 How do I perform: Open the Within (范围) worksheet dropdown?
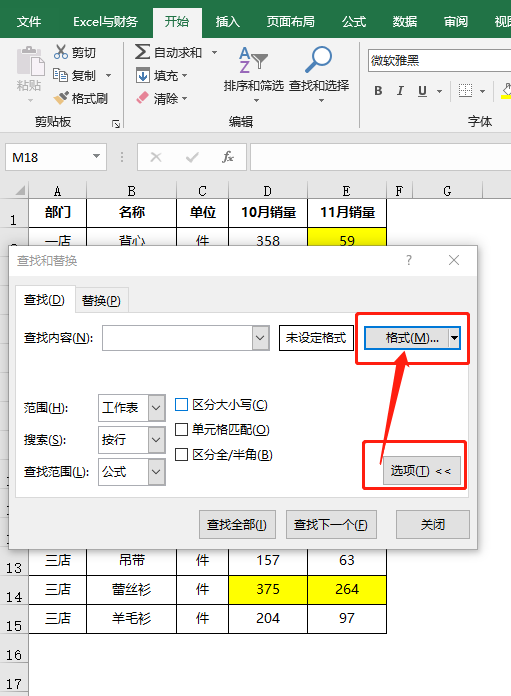click(156, 407)
